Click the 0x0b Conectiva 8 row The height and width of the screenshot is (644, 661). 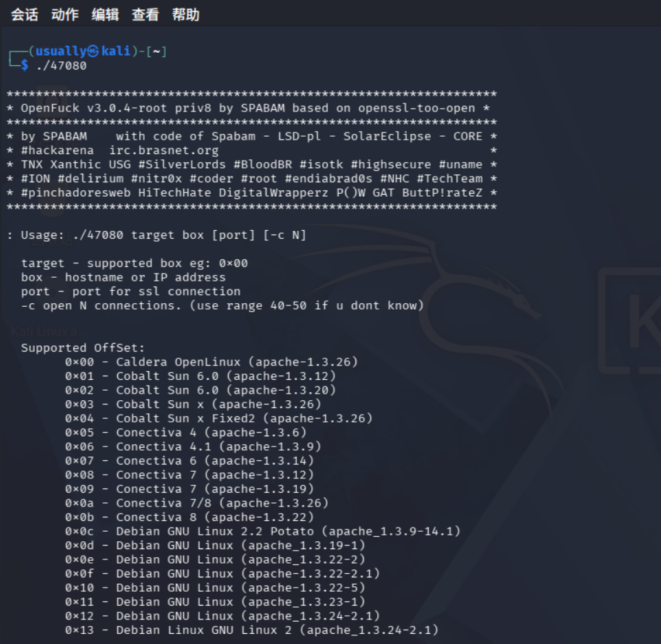(x=190, y=517)
